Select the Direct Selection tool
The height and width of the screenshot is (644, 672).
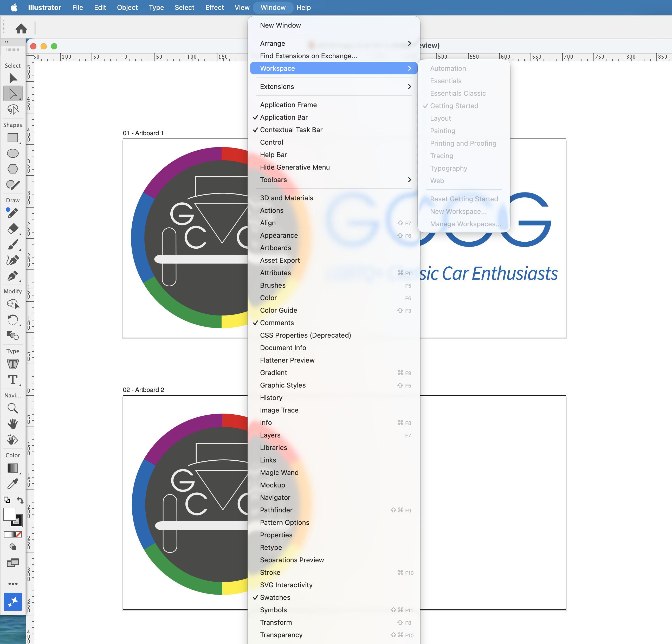13,94
